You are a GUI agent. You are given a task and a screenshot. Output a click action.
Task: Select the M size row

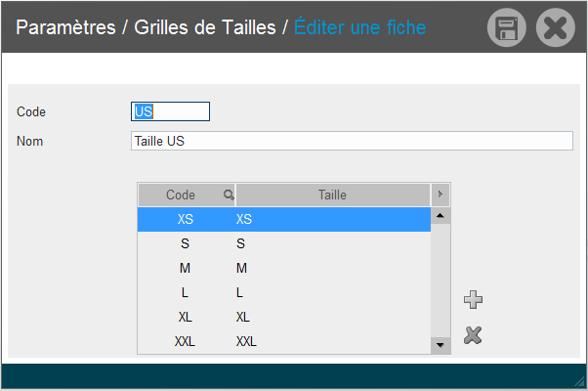tap(284, 268)
